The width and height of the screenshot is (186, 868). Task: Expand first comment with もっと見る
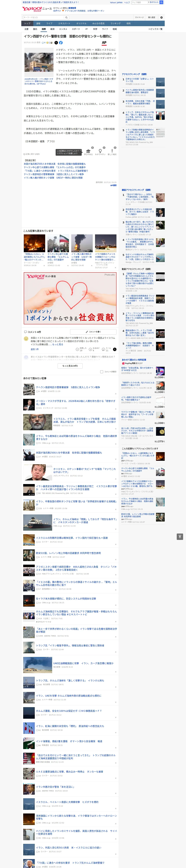tap(58, 344)
